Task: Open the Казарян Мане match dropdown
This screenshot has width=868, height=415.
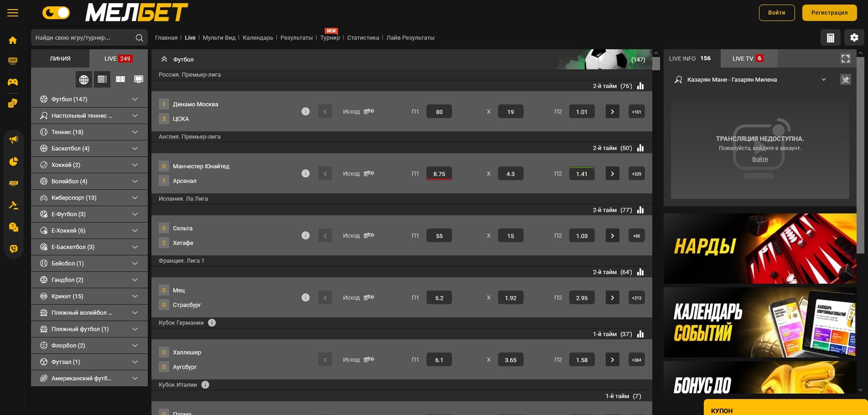Action: 823,80
